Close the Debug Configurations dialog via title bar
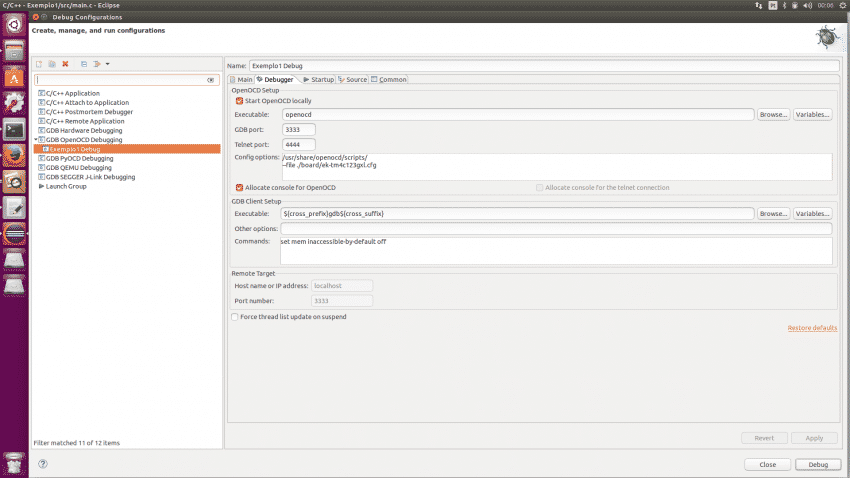 (36, 17)
